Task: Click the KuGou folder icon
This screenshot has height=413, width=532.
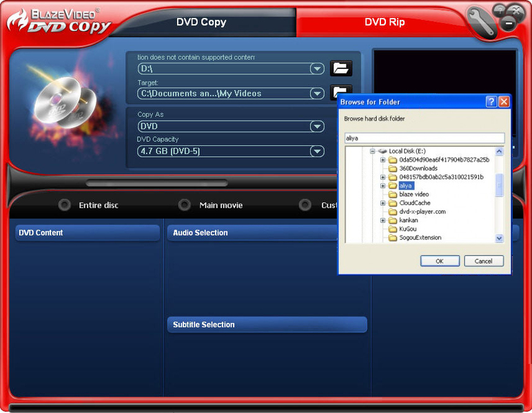Action: tap(393, 229)
